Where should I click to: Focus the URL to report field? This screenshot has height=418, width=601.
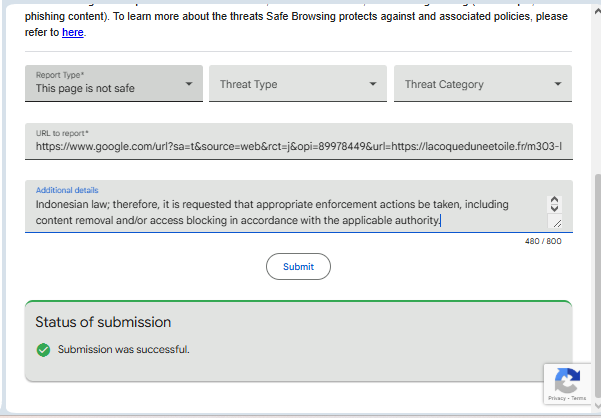click(299, 146)
